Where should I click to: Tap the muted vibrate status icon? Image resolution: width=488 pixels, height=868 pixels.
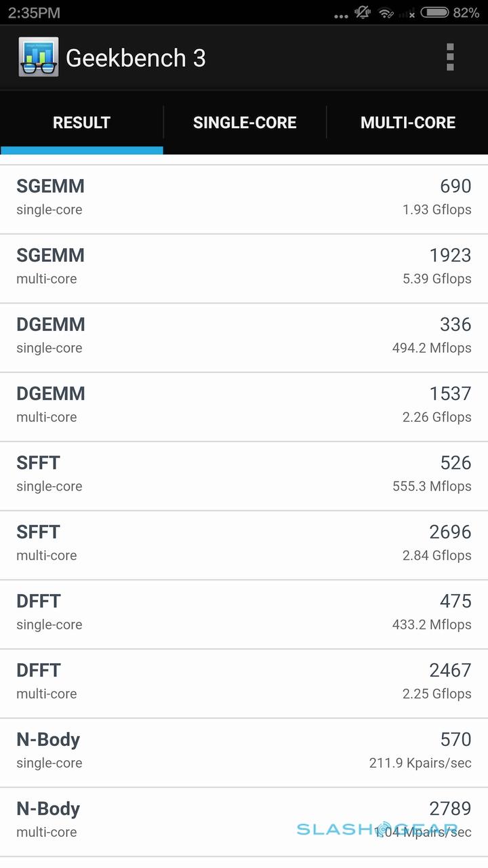pyautogui.click(x=363, y=12)
